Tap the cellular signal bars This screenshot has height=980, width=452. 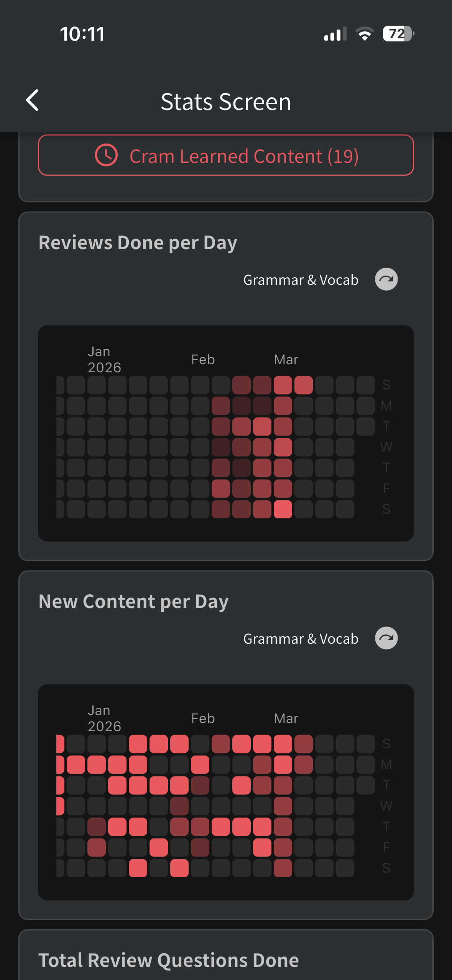335,34
